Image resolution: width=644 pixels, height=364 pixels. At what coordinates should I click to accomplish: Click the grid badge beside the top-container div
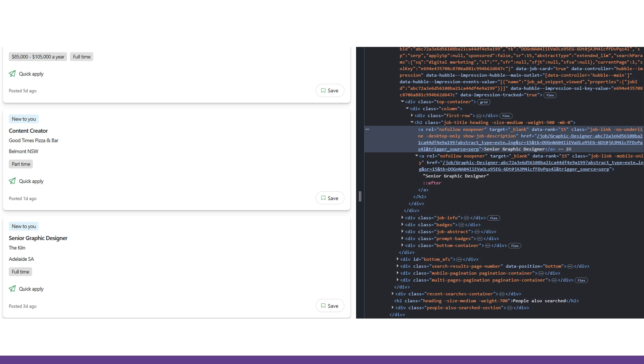484,102
